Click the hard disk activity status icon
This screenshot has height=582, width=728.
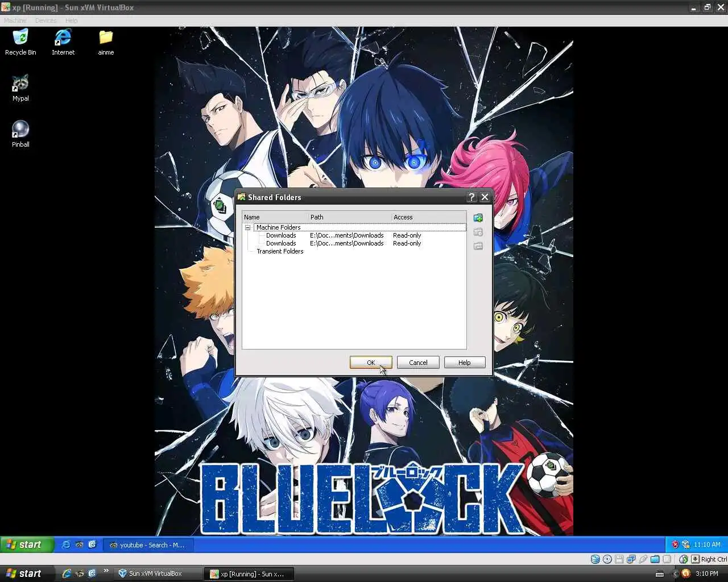coord(595,559)
